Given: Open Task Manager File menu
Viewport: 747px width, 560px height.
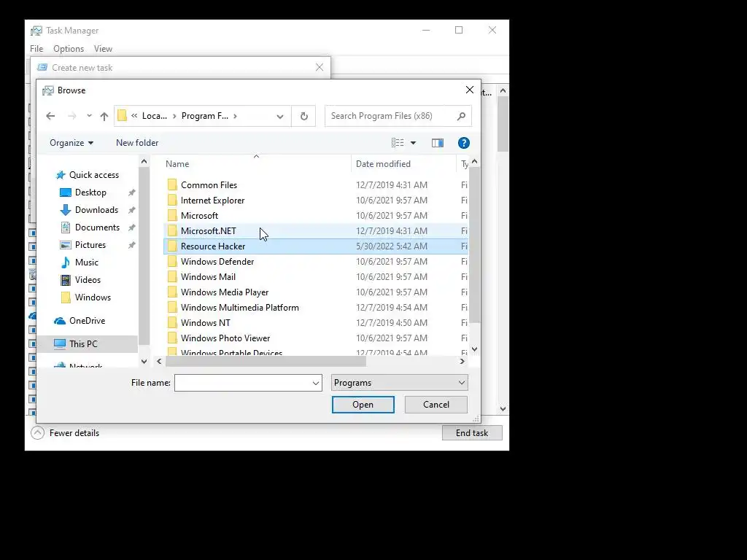Looking at the screenshot, I should point(36,49).
